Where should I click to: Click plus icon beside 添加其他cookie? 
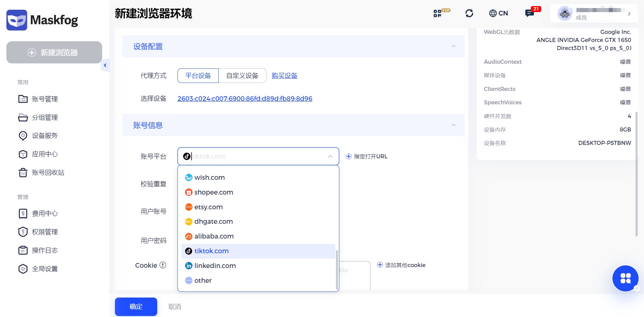[x=380, y=265]
